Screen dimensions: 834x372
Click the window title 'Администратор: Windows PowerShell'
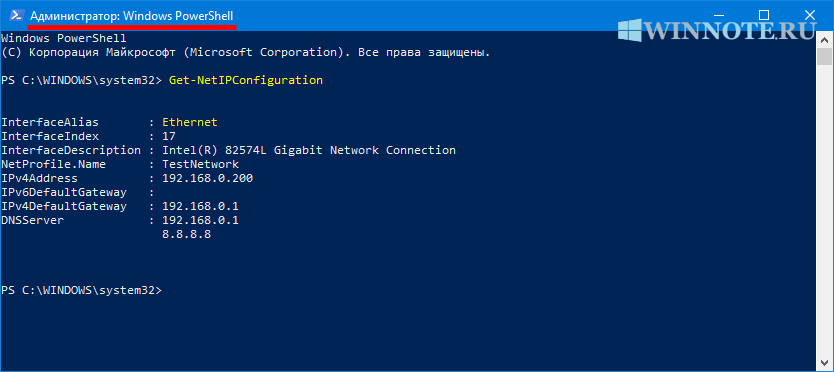click(x=131, y=16)
